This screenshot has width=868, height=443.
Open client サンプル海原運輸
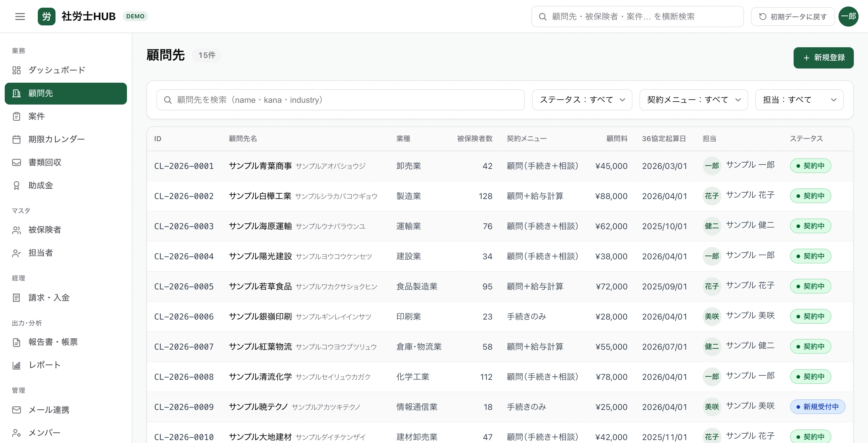pos(260,226)
